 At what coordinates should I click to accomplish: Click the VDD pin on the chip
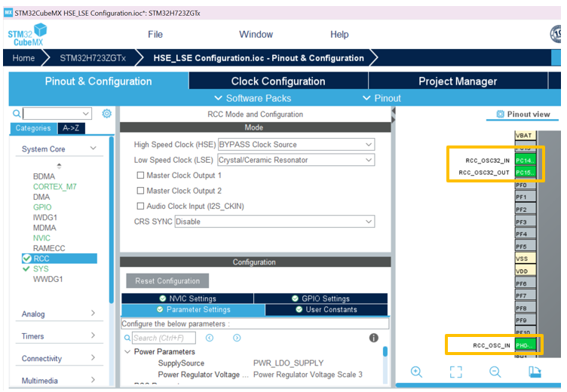click(x=526, y=271)
